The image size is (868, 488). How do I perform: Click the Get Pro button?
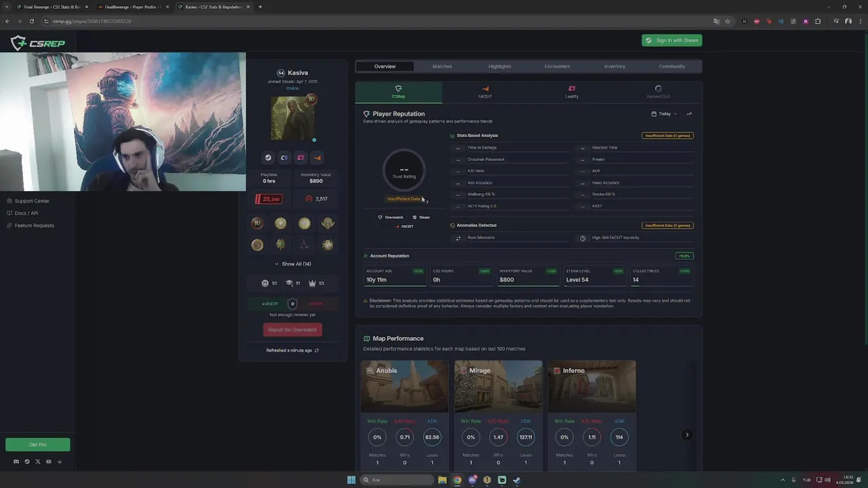click(38, 445)
